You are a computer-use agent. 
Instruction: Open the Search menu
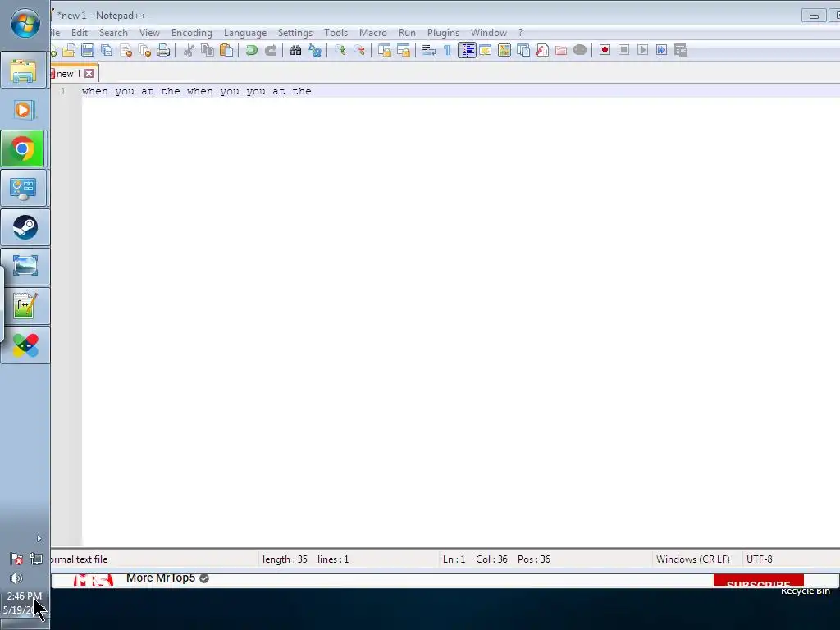(x=113, y=33)
